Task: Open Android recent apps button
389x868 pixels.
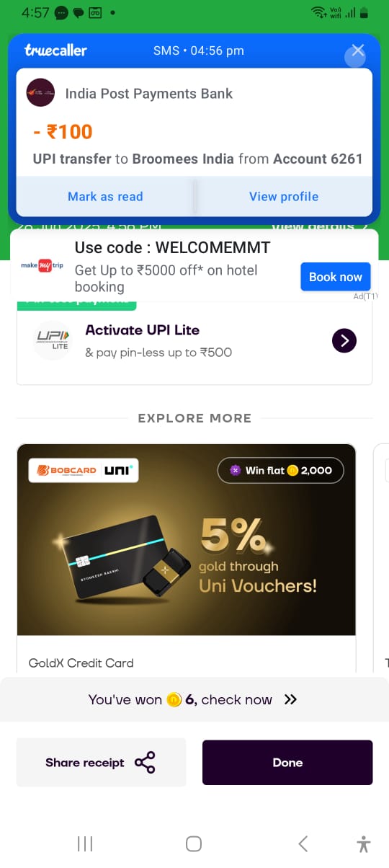Action: click(85, 843)
